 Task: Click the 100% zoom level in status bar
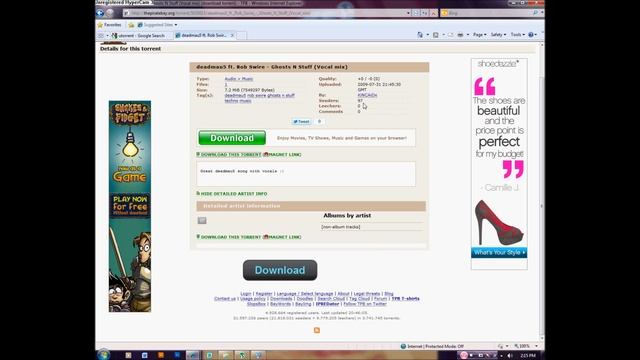coord(524,346)
